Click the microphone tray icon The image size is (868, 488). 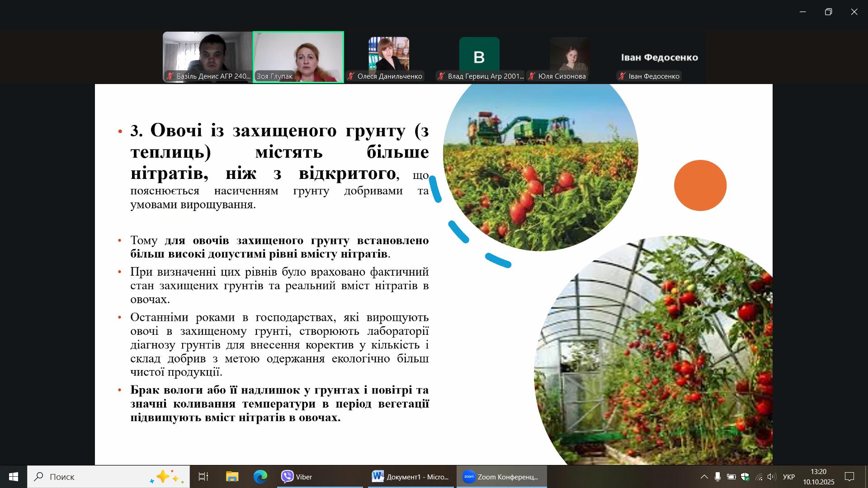tap(717, 477)
